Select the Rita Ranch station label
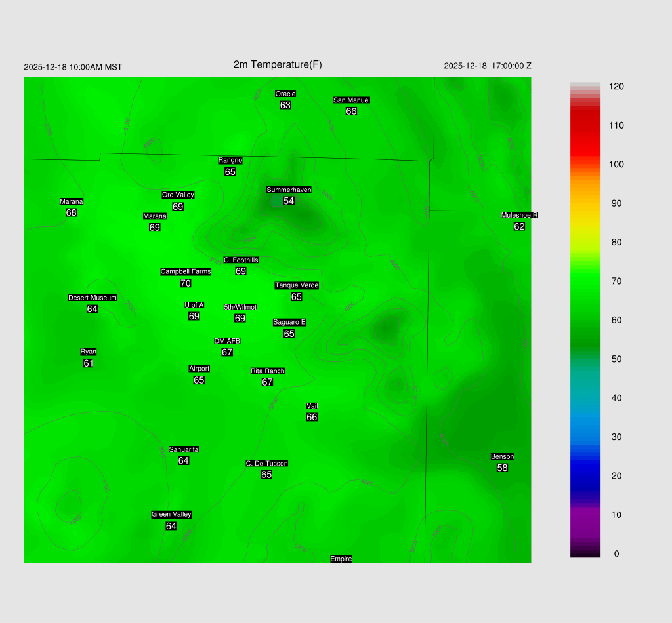The height and width of the screenshot is (623, 672). click(x=268, y=371)
